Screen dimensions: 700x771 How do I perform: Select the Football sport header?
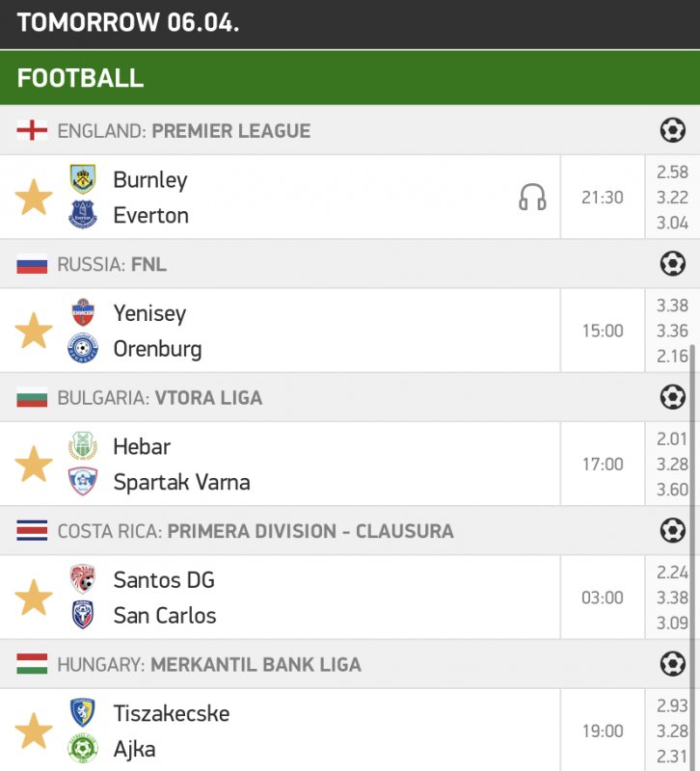pos(81,78)
